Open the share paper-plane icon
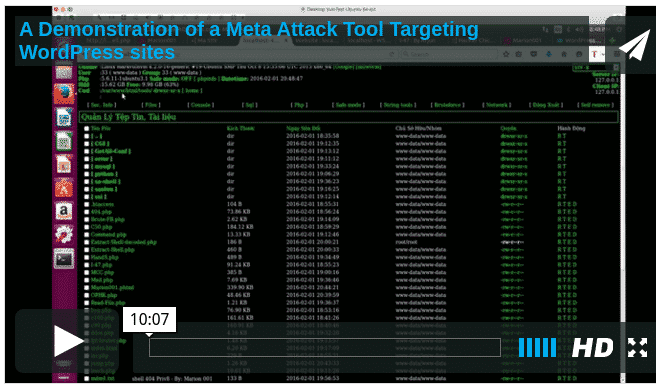Viewport: 656px width, 388px height. 634,45
